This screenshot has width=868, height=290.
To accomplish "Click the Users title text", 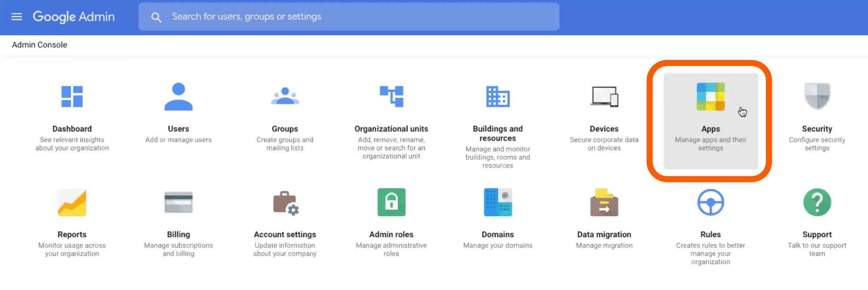I will (x=179, y=129).
